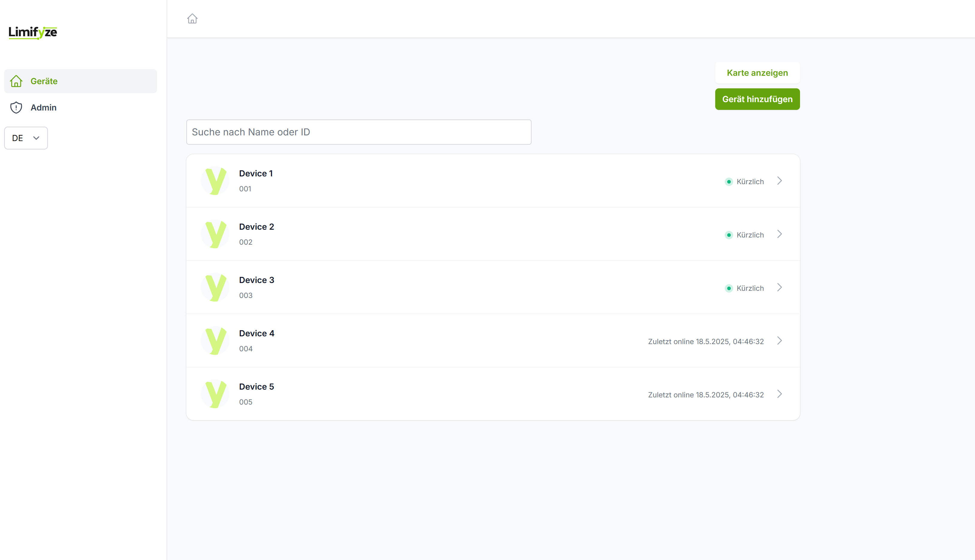Open Device 5 row chevron
Image resolution: width=975 pixels, height=560 pixels.
pyautogui.click(x=779, y=394)
